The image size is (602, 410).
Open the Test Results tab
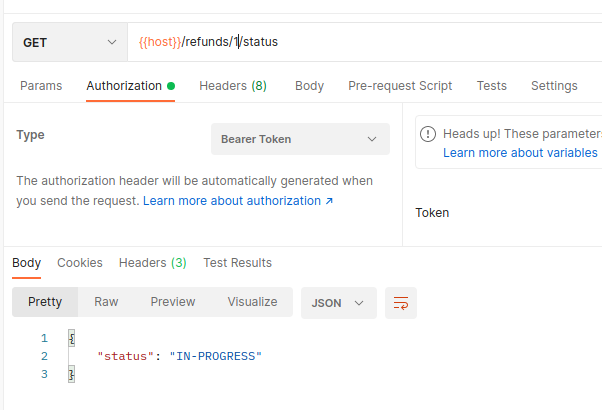click(x=237, y=263)
